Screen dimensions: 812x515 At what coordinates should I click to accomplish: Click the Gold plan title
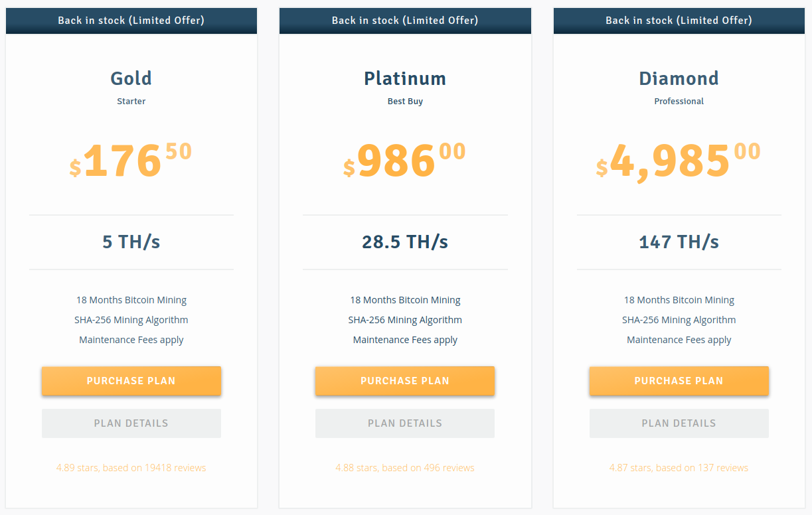131,78
